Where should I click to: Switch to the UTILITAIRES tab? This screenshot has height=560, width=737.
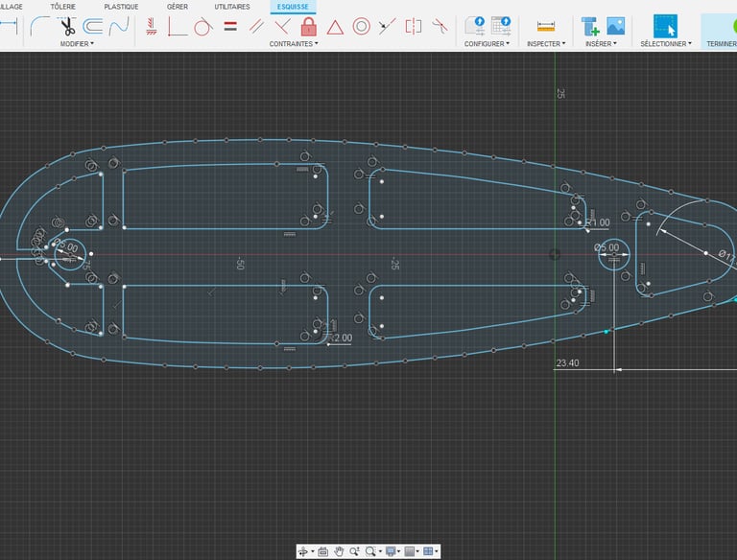point(232,7)
